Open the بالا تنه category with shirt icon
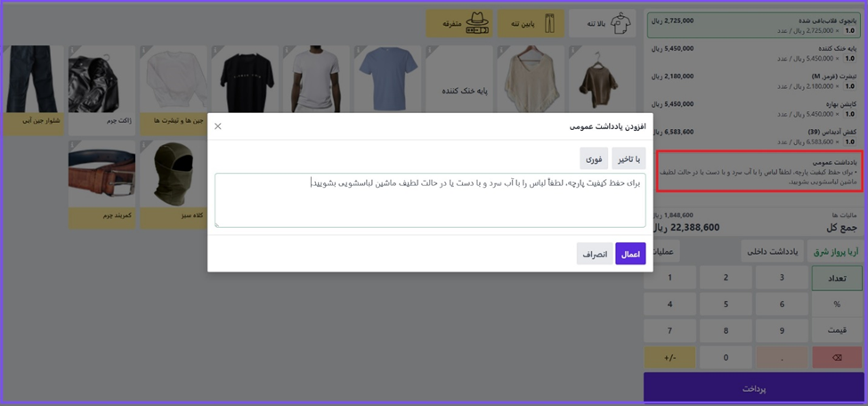This screenshot has height=406, width=868. pos(602,23)
